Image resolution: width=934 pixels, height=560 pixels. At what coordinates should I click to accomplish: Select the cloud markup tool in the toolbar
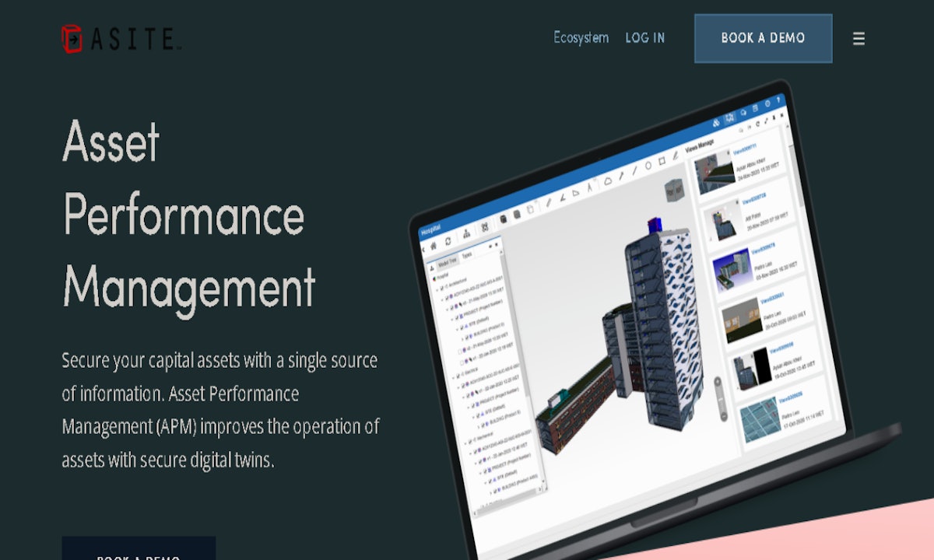pyautogui.click(x=607, y=182)
